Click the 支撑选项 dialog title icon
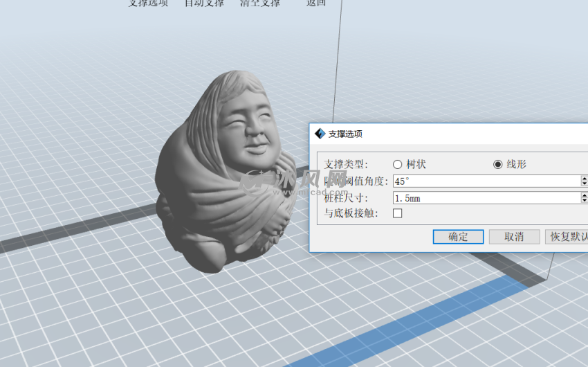This screenshot has width=588, height=367. click(x=320, y=134)
